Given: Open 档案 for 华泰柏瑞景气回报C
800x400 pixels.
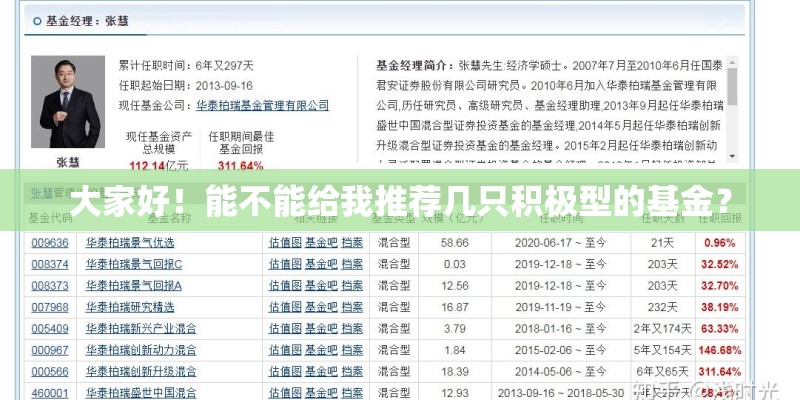Looking at the screenshot, I should click(x=352, y=264).
